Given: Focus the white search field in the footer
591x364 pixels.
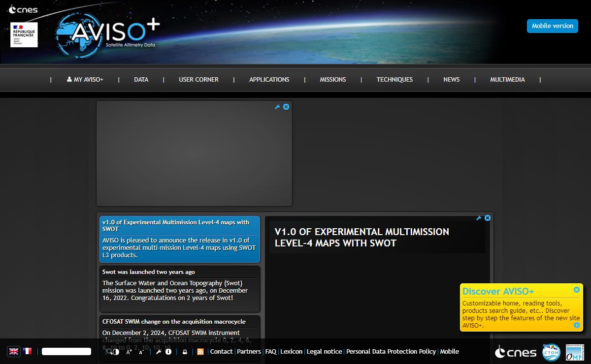Looking at the screenshot, I should [x=66, y=352].
